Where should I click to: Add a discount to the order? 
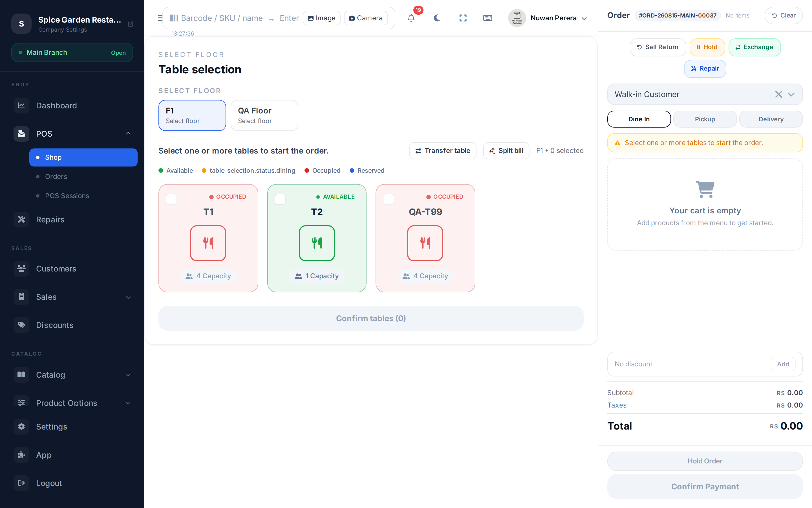(x=783, y=364)
